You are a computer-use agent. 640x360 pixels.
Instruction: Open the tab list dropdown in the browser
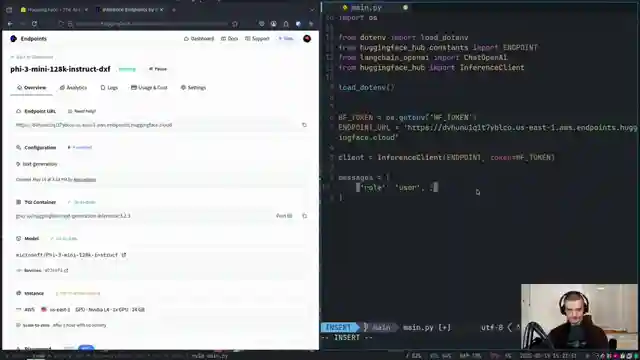pos(312,9)
